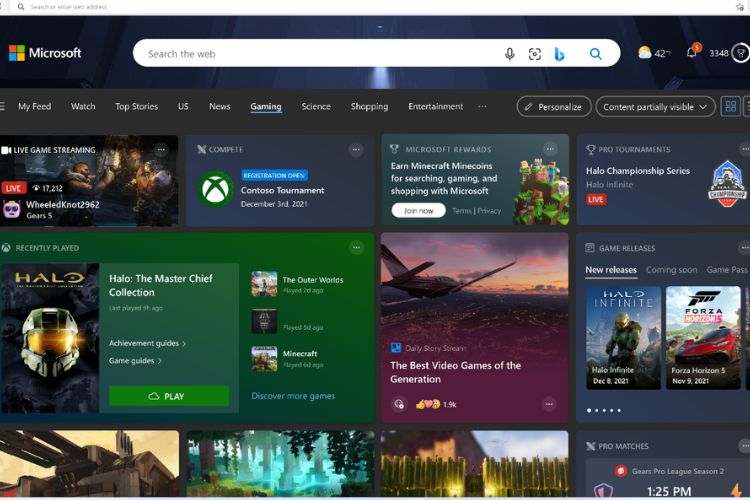This screenshot has height=500, width=750.
Task: Open the weather widget showing 42°
Action: 654,53
